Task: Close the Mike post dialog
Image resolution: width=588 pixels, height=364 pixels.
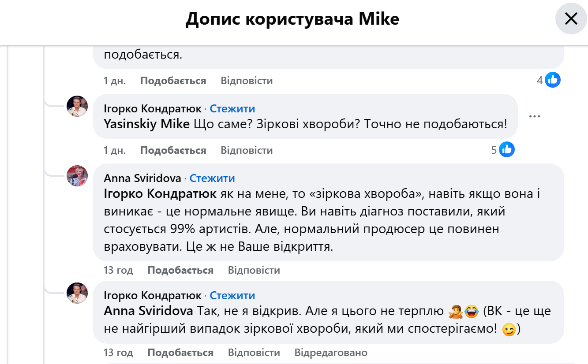Action: [x=571, y=19]
